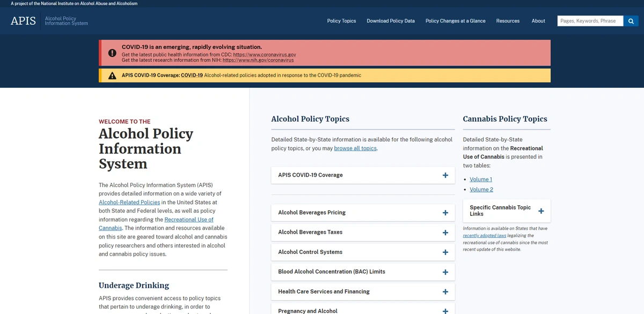
Task: Click the Alcohol Policy Topics heading
Action: (x=310, y=119)
